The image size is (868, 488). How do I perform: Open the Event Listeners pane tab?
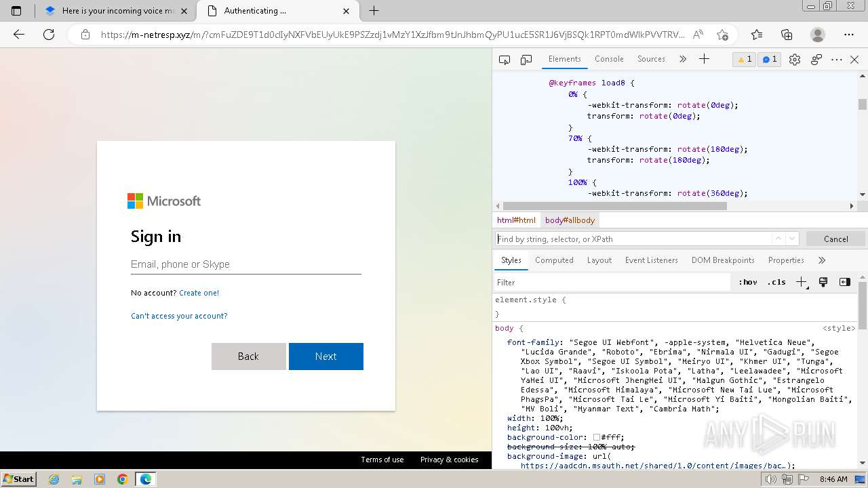pyautogui.click(x=651, y=260)
